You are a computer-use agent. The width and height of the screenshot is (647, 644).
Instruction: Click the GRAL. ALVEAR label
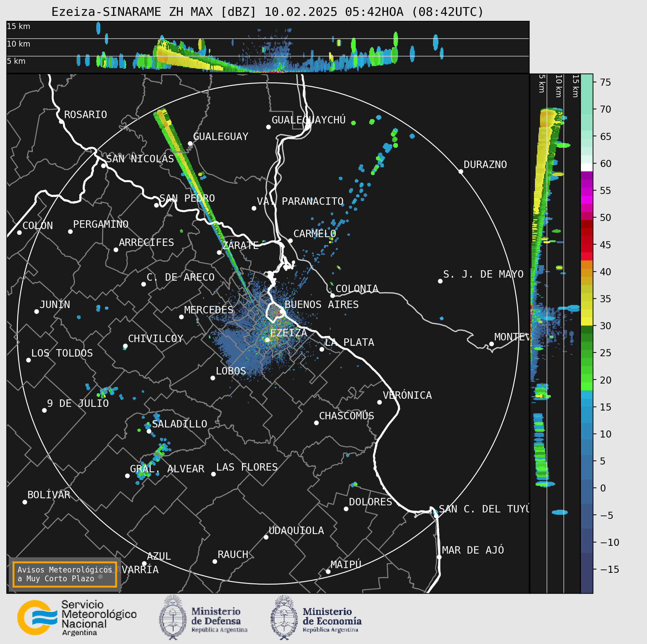(167, 469)
